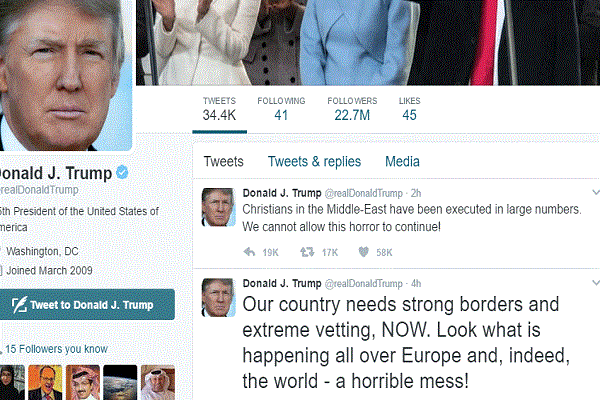Retweet the tweet posted 2h ago
This screenshot has height=400, width=600.
(307, 252)
